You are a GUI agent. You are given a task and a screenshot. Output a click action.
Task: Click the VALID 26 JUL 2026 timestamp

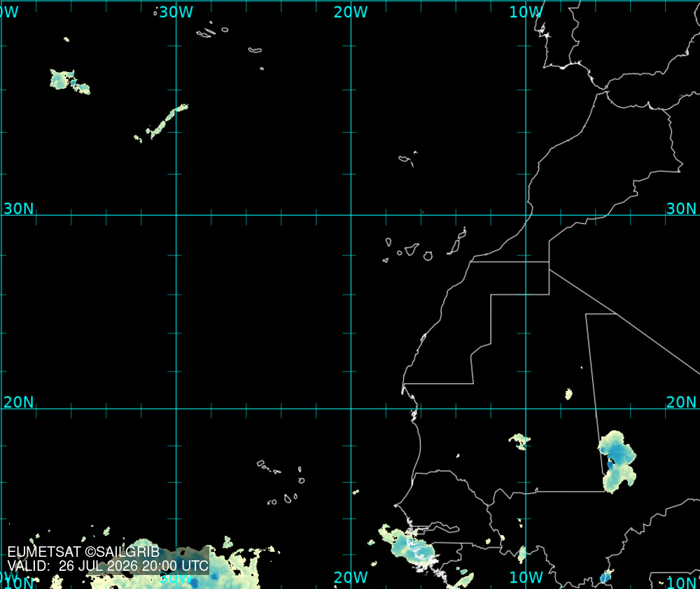108,566
